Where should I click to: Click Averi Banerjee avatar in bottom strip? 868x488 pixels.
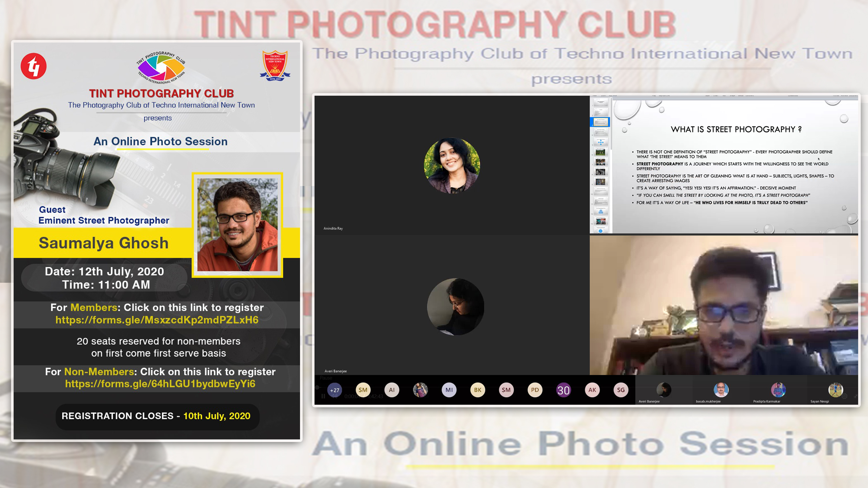point(664,390)
